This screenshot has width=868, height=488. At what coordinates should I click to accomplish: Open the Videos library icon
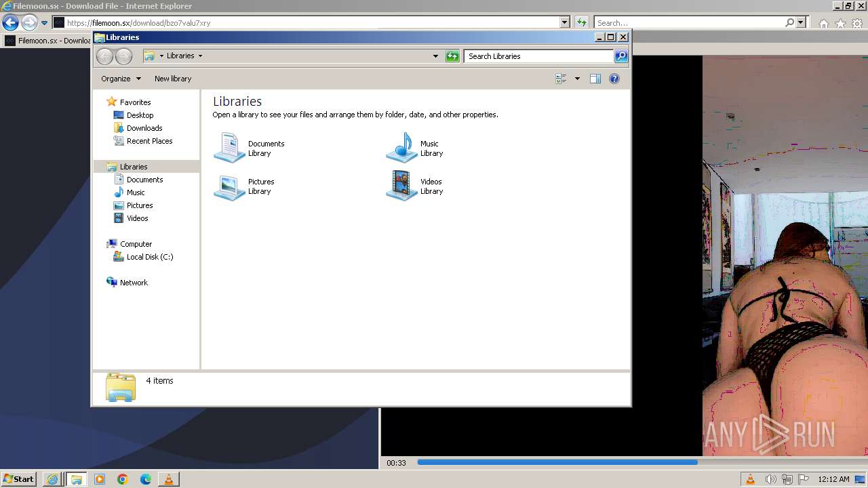[401, 186]
